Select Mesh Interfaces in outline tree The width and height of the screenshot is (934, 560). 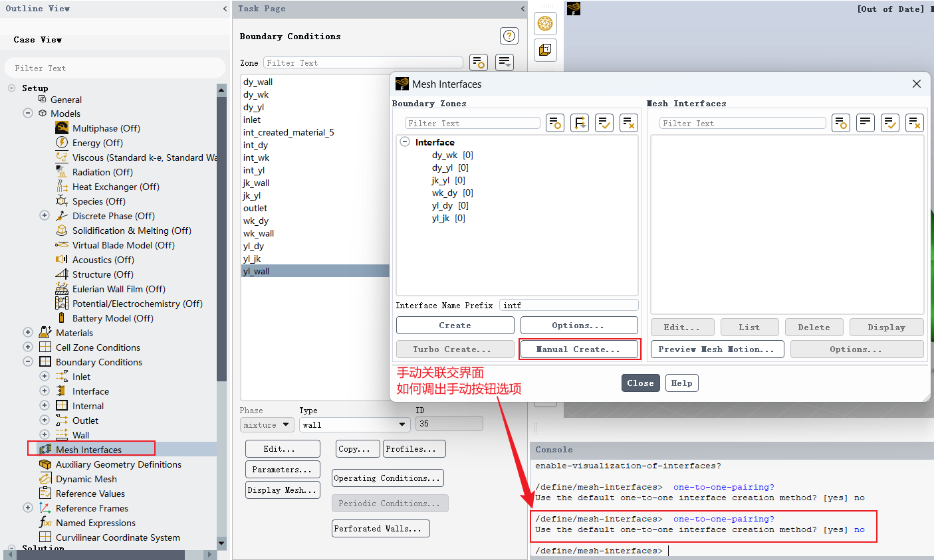88,450
